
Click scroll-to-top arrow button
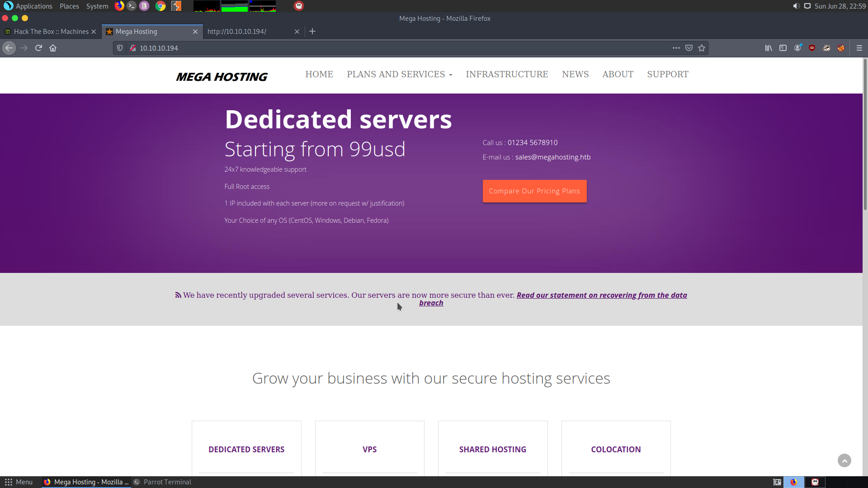point(844,460)
